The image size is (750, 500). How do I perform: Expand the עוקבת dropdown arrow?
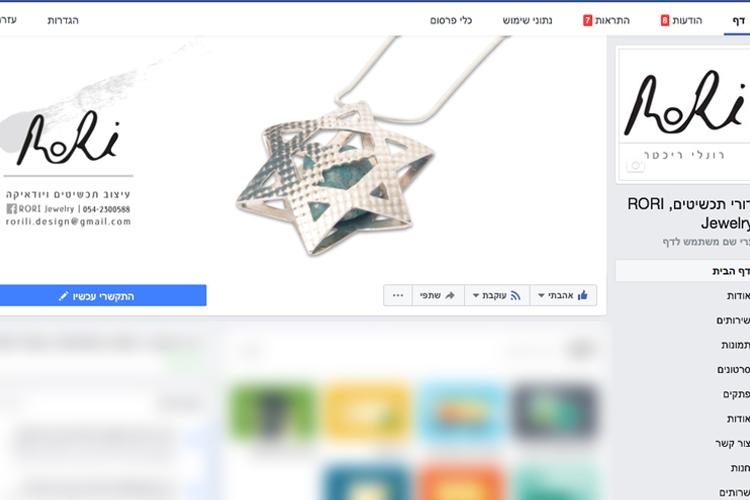tap(476, 296)
